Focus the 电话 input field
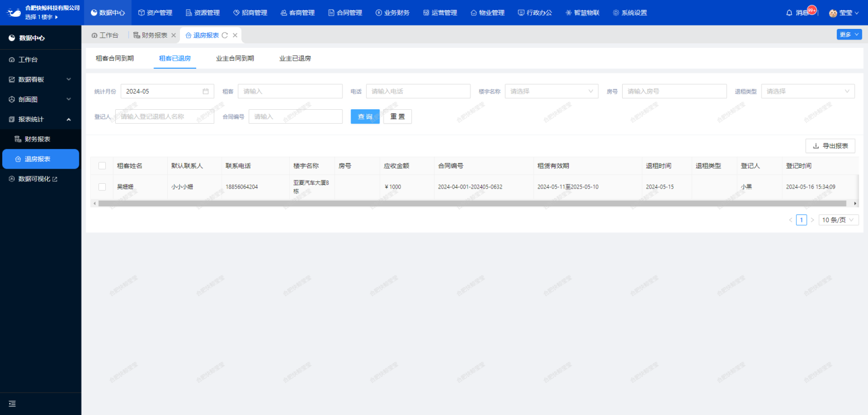868x415 pixels. coord(418,91)
